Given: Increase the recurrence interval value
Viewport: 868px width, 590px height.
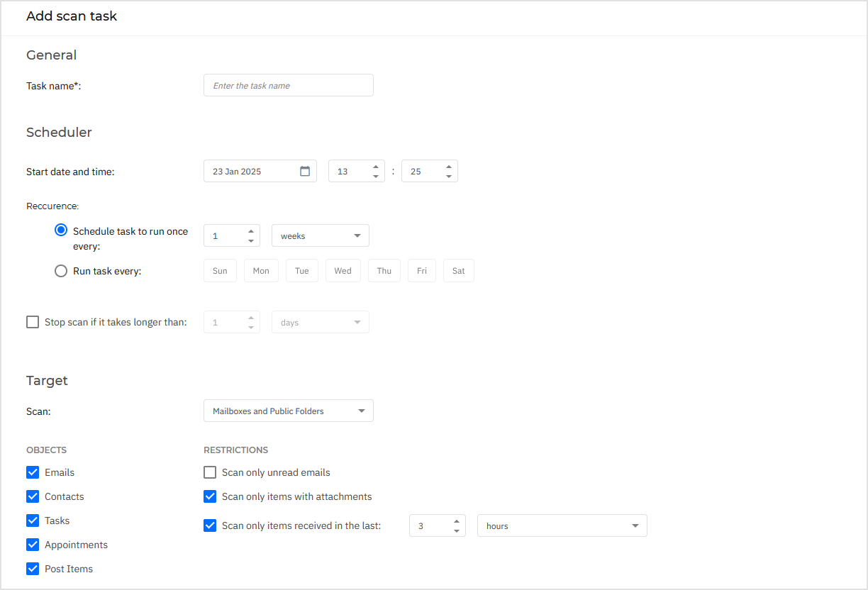Looking at the screenshot, I should coord(250,230).
